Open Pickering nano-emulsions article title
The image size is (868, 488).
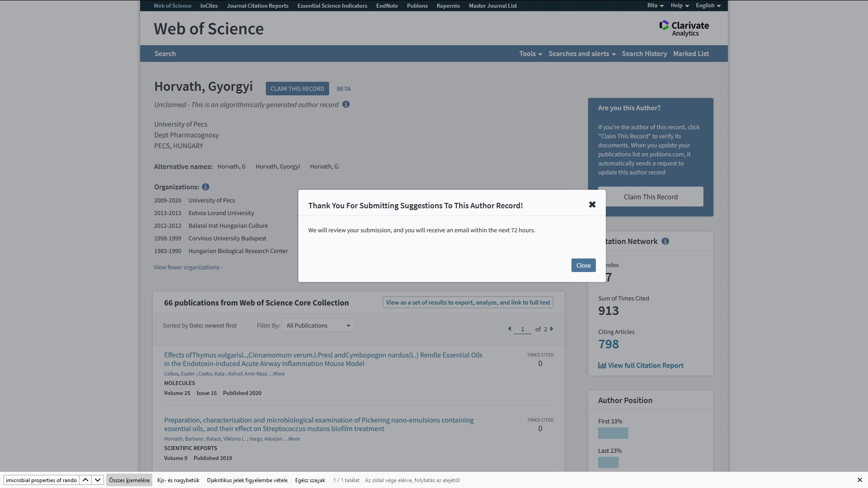point(319,424)
